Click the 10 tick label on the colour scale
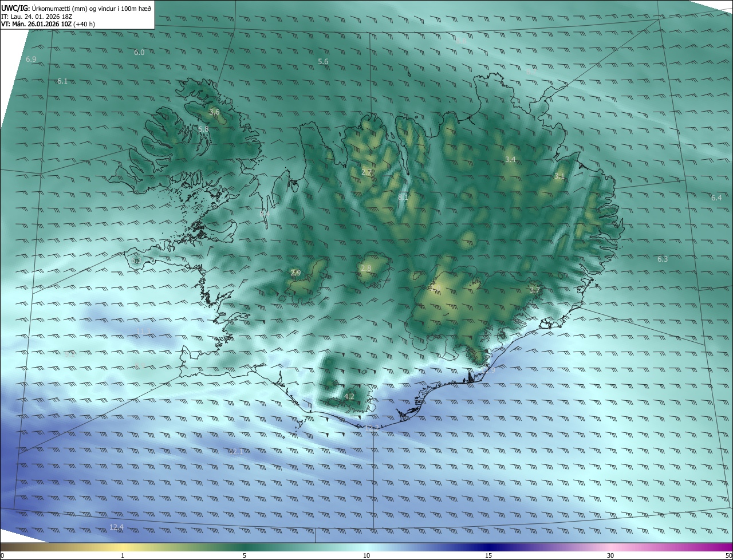Viewport: 733px width, 560px height. point(366,555)
